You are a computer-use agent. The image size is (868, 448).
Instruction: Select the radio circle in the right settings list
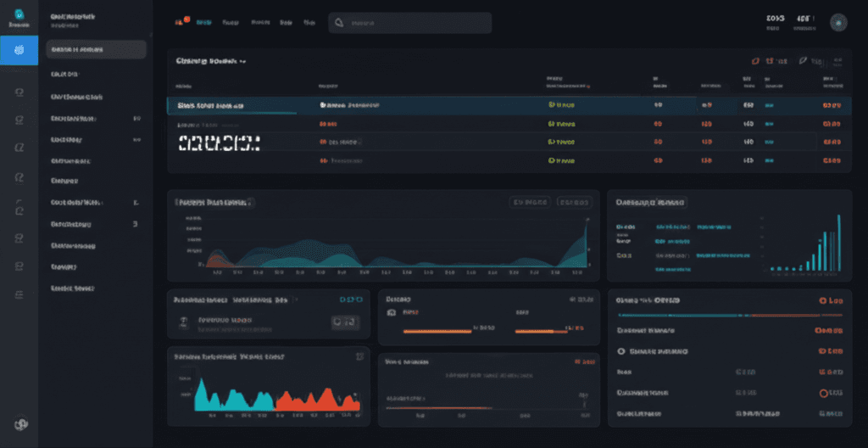(x=620, y=350)
